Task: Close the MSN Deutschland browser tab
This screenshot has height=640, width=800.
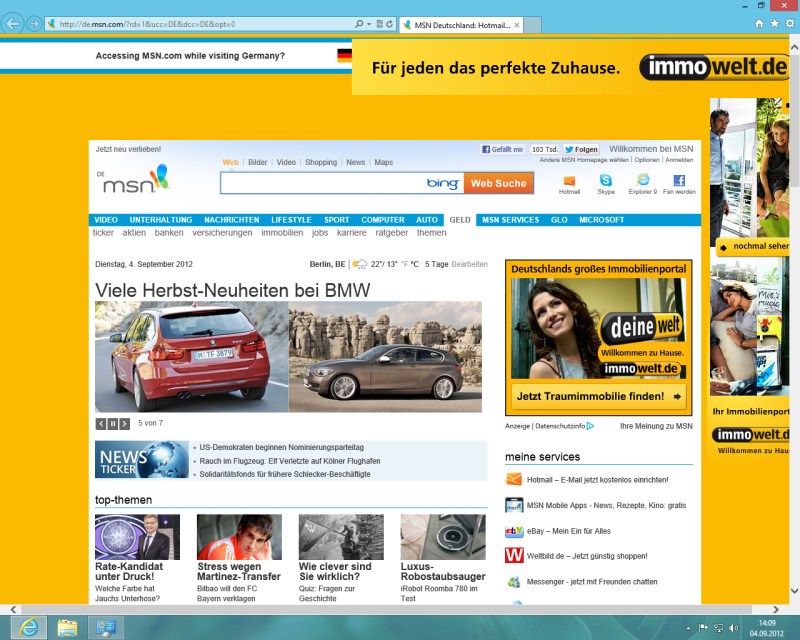Action: click(x=516, y=25)
